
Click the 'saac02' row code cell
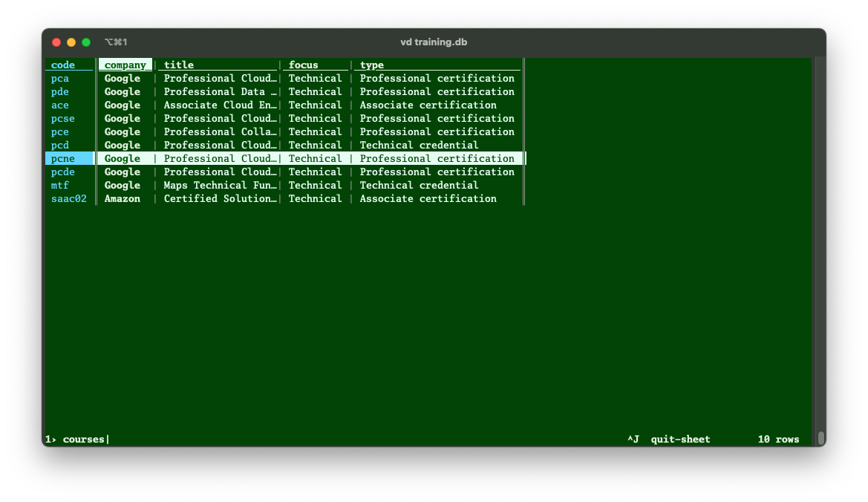coord(69,199)
